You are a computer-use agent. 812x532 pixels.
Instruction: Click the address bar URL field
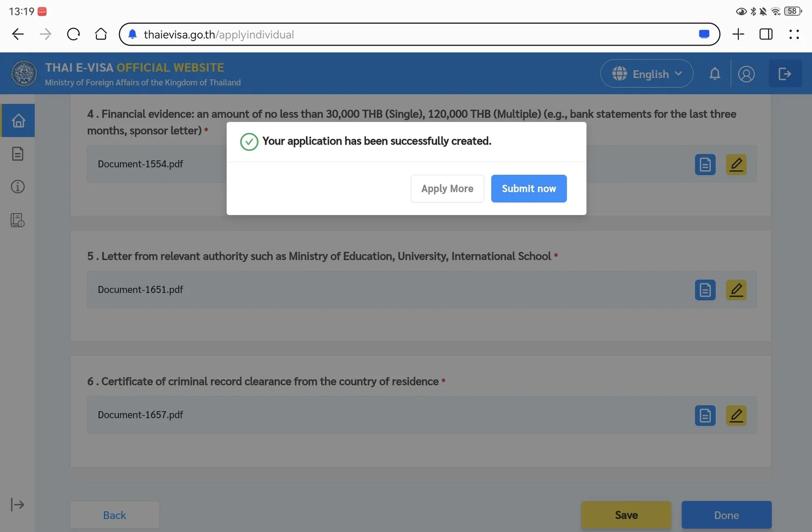(420, 34)
